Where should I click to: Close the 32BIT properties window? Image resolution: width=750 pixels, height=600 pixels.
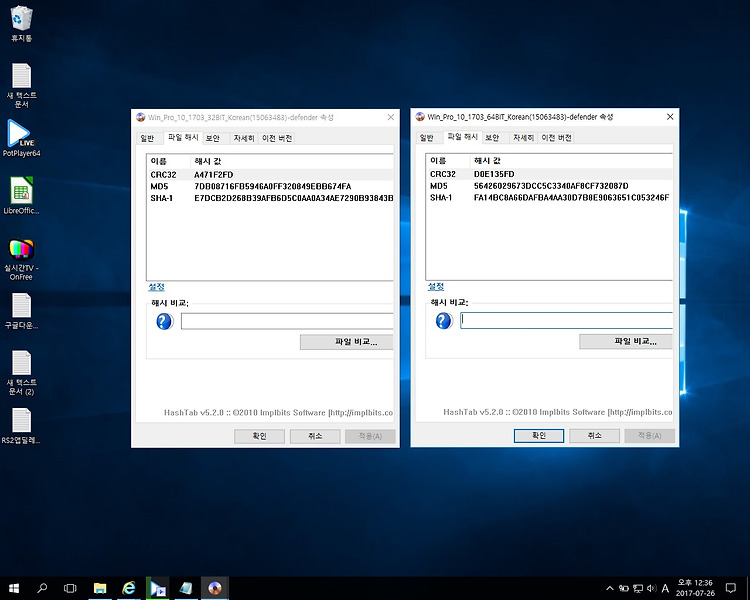391,117
